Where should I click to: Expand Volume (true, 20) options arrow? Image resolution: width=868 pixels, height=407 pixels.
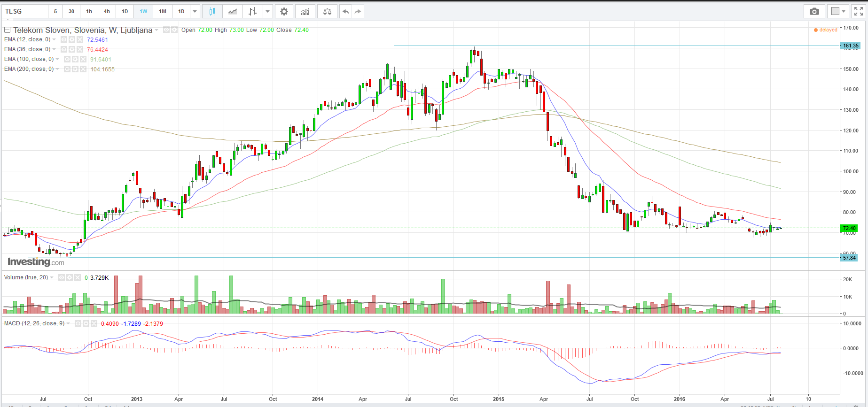(52, 277)
